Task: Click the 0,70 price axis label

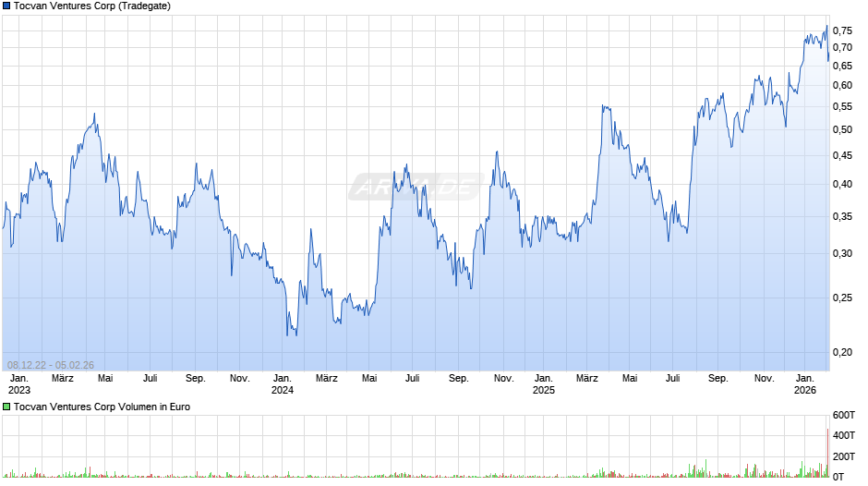Action: tap(842, 48)
